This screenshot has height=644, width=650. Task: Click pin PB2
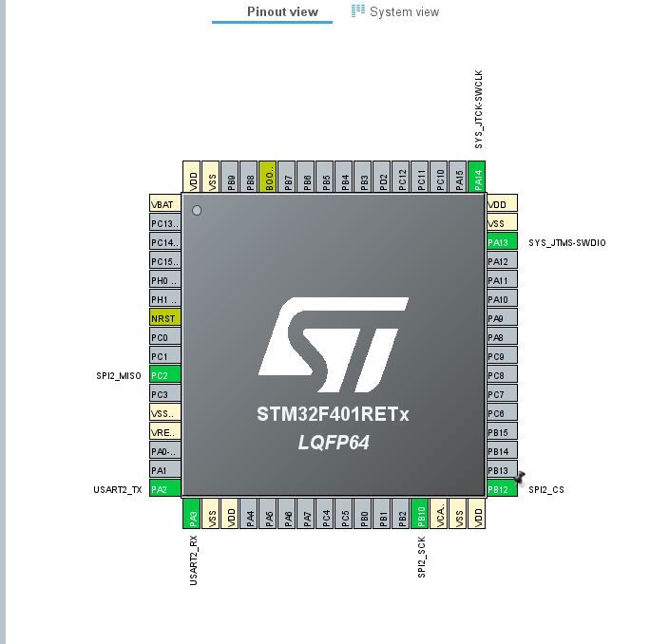(400, 514)
